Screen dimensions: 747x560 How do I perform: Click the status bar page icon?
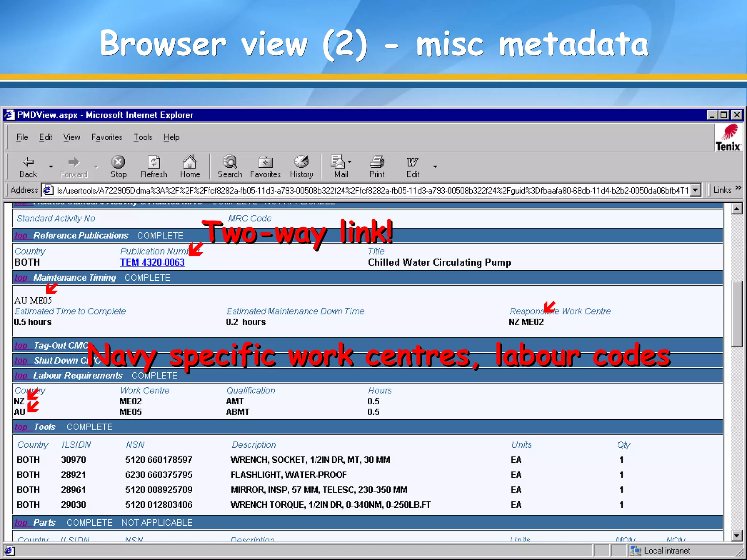pos(9,551)
